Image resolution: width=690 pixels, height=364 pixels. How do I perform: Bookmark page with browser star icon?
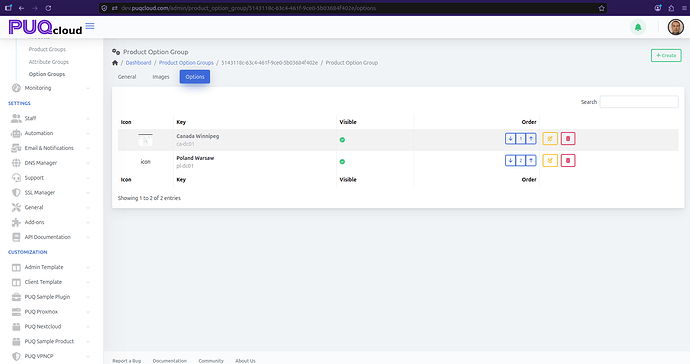coord(602,8)
